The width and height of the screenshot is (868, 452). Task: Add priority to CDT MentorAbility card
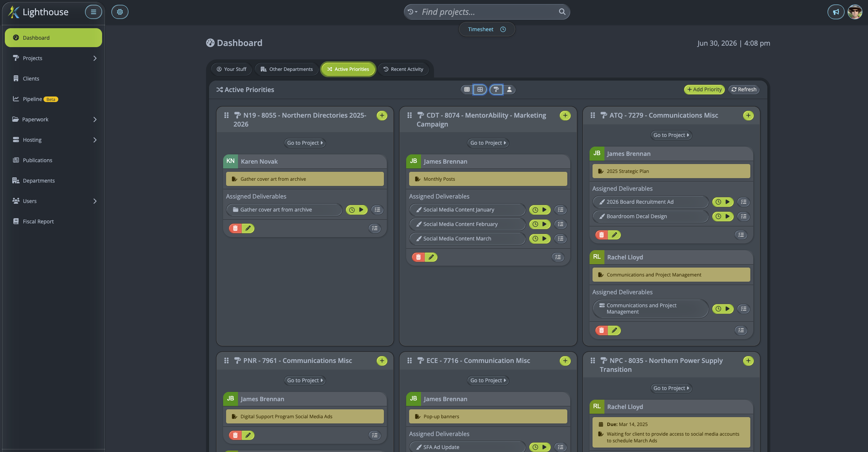click(565, 116)
